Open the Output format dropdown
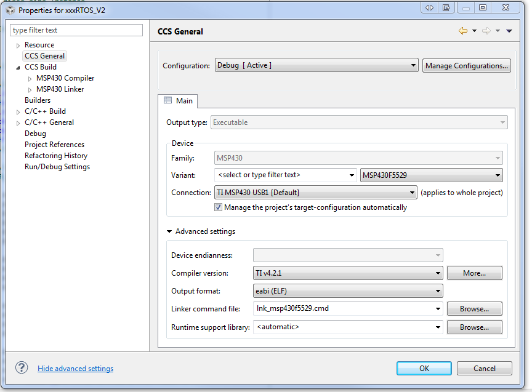 [x=348, y=291]
